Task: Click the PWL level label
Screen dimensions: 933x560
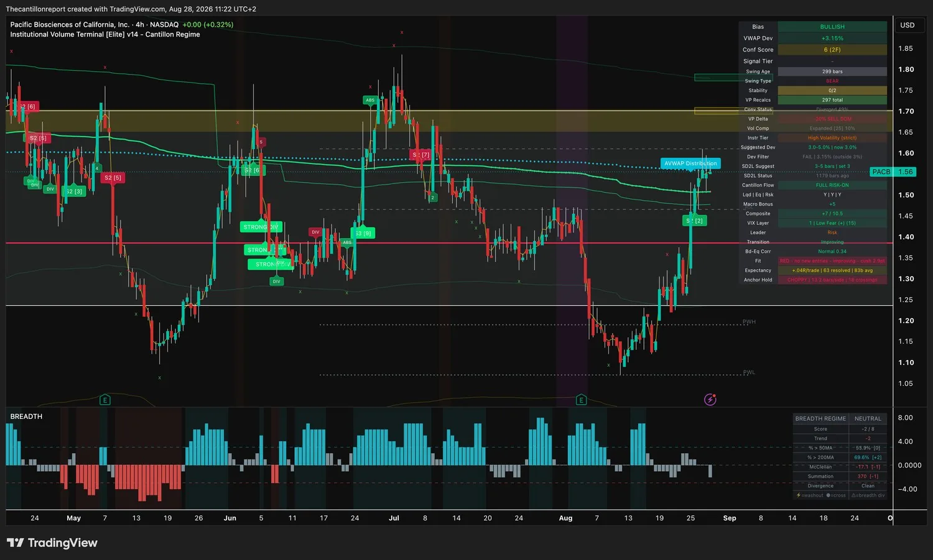Action: coord(749,373)
